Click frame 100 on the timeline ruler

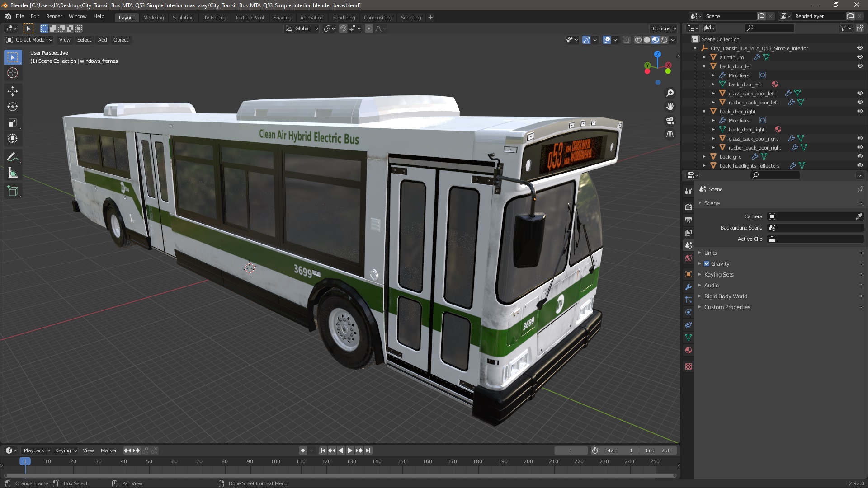[275, 461]
